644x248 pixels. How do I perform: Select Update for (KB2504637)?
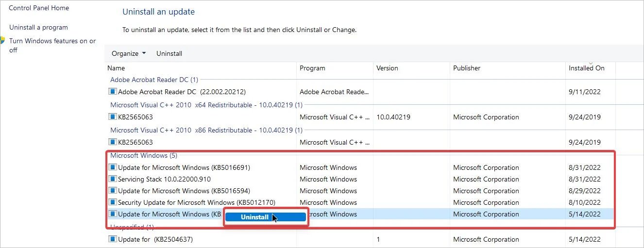click(156, 239)
